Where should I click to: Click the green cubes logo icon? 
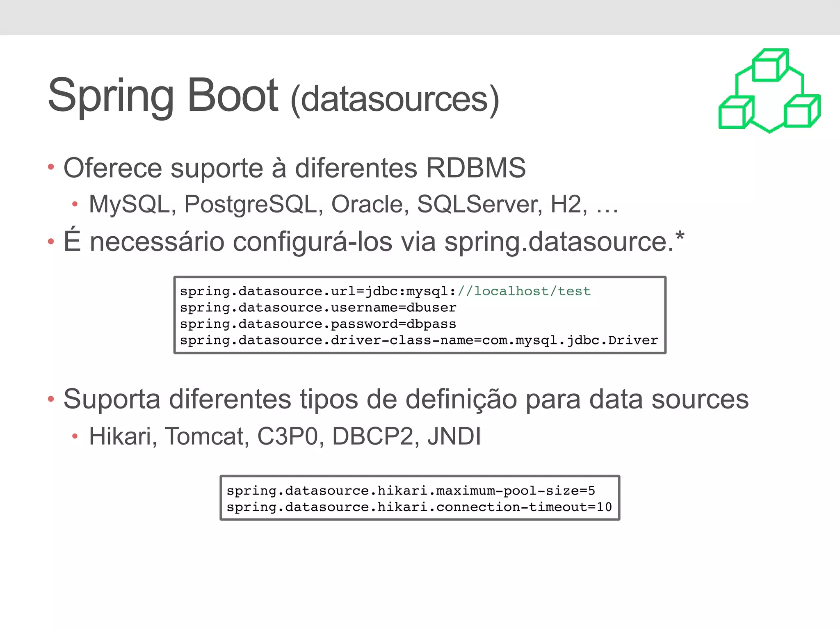point(769,91)
